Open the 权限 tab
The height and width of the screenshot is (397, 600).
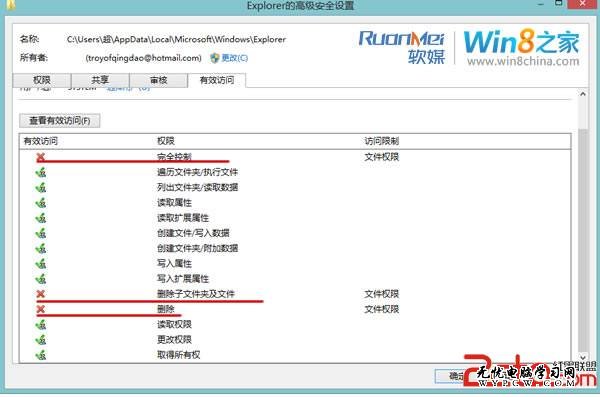click(42, 80)
